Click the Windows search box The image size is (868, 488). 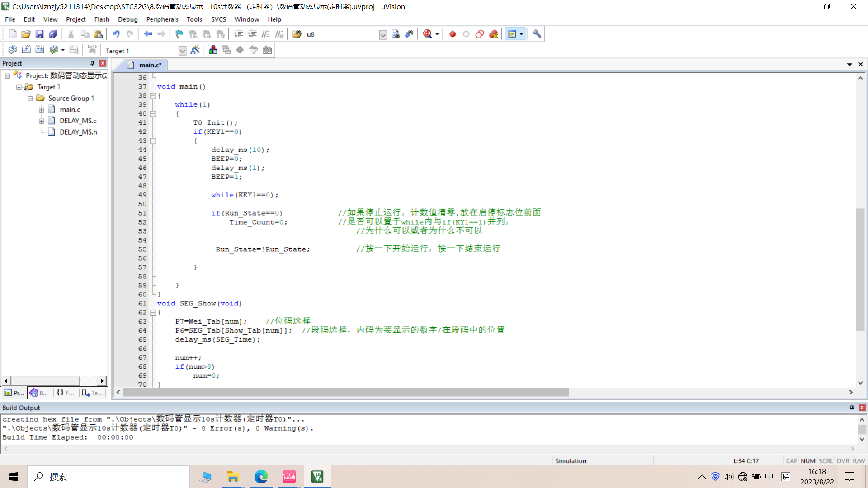108,477
